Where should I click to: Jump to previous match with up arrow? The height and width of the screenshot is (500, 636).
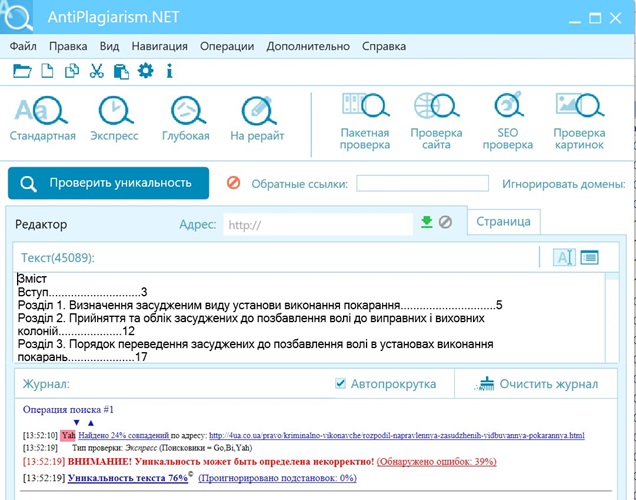[91, 423]
